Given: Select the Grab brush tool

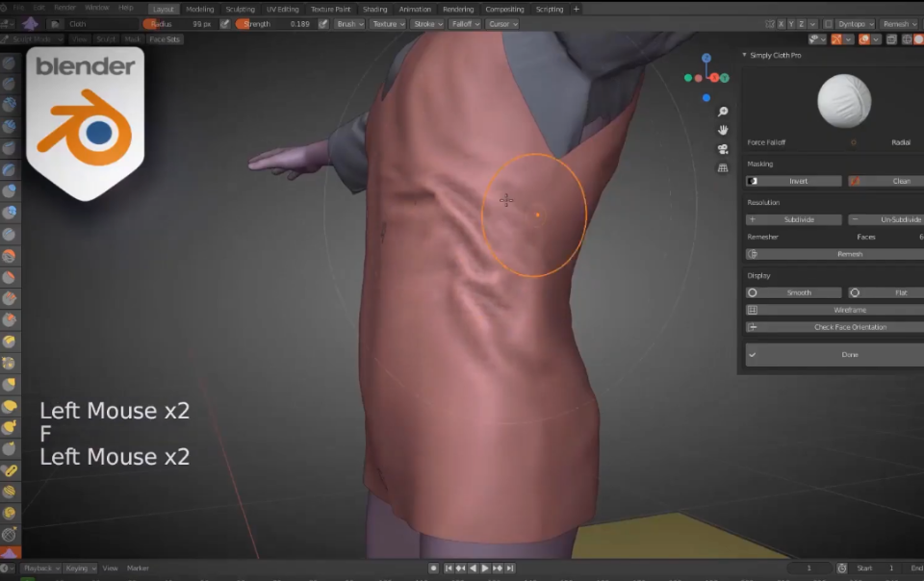Looking at the screenshot, I should click(10, 385).
